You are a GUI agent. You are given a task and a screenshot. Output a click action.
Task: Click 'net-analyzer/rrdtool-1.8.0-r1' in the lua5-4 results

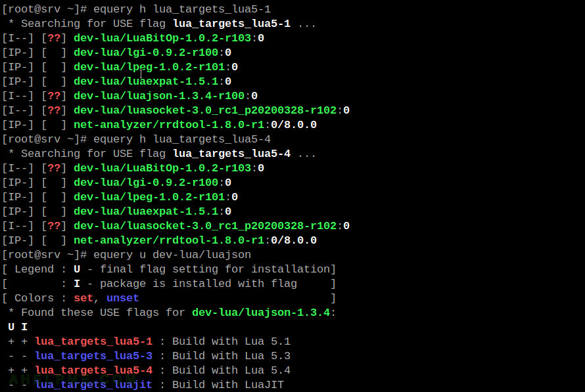point(169,240)
